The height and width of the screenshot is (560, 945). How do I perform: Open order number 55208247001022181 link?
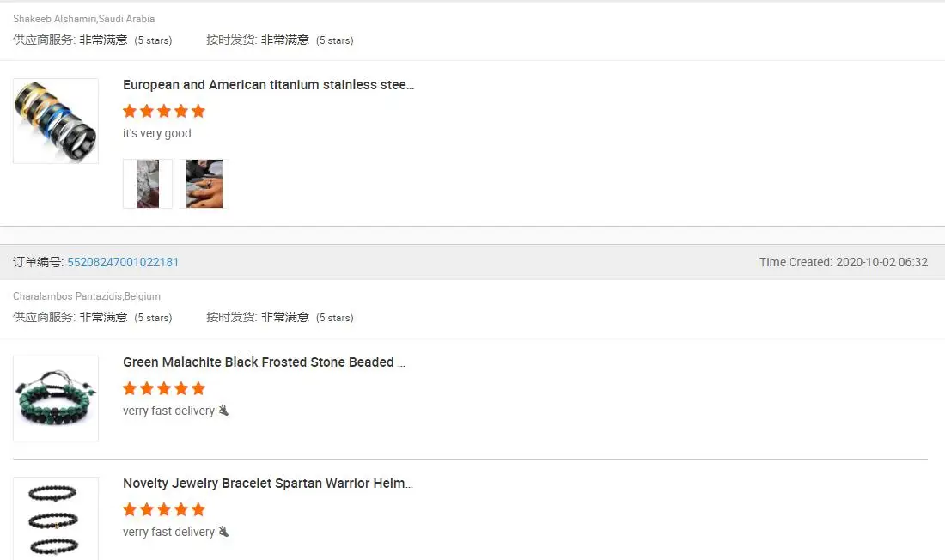pos(122,262)
